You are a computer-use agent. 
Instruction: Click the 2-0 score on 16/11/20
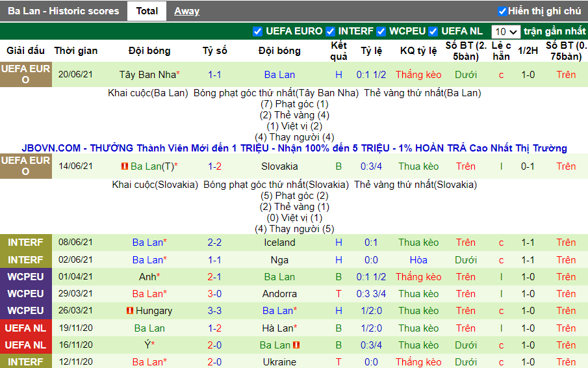[x=214, y=345]
